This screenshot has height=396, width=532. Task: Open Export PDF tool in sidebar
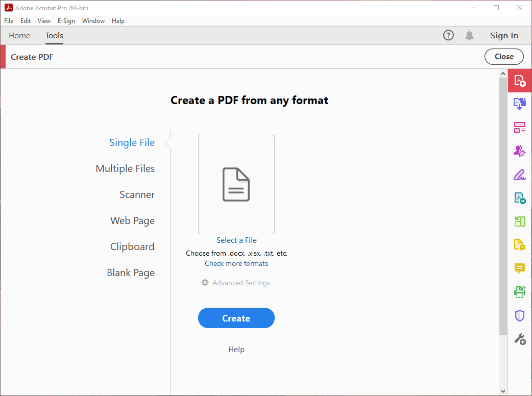coord(519,198)
